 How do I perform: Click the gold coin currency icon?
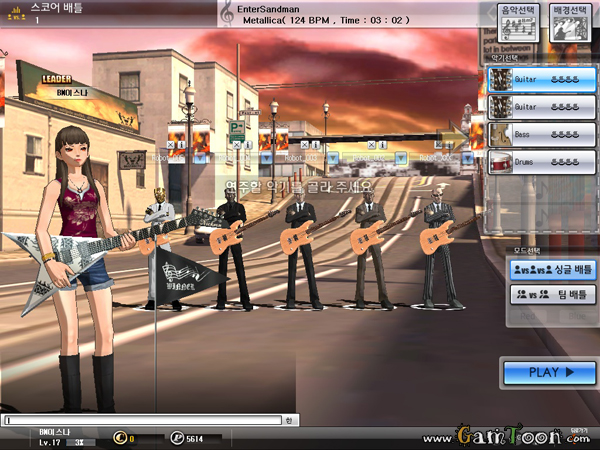click(119, 438)
